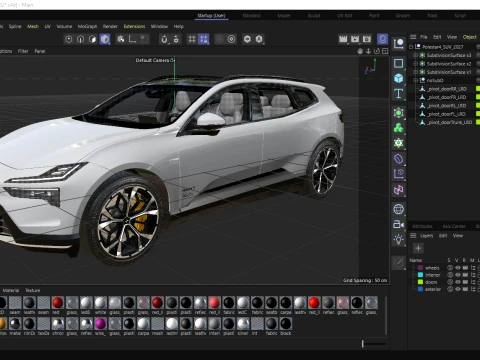
Task: Add a Sky or Floor globe icon
Action: 399,209
